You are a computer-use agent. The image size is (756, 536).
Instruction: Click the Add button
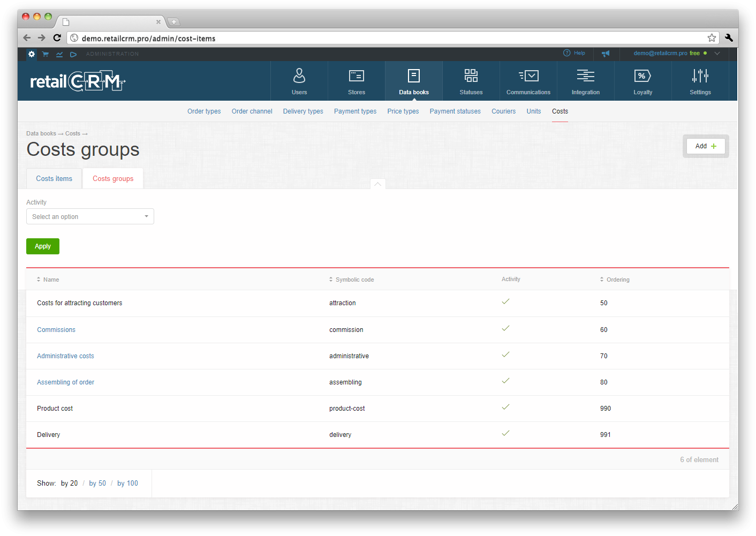(x=706, y=146)
